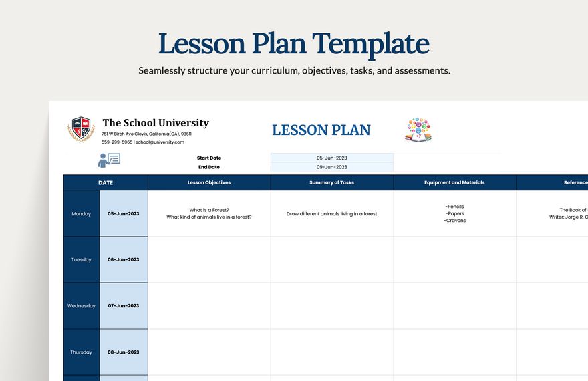The height and width of the screenshot is (381, 588).
Task: Click the LESSON PLAN heading
Action: tap(321, 130)
